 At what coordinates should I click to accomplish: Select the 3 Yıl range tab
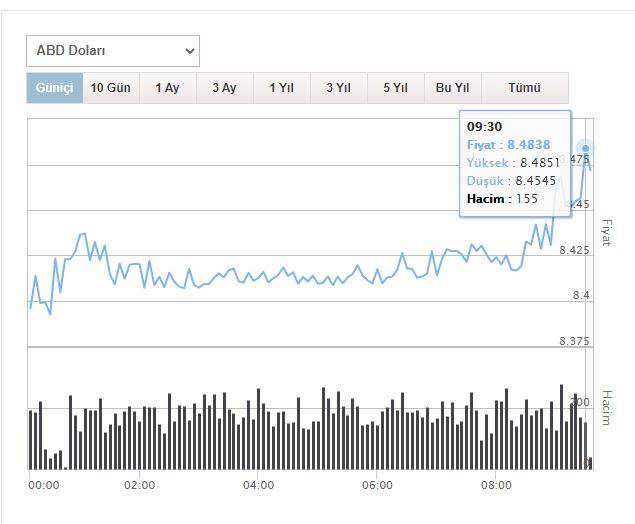click(338, 88)
